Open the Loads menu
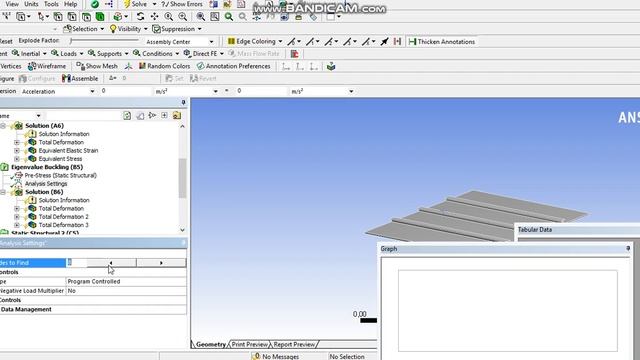The height and width of the screenshot is (360, 640). (x=67, y=53)
